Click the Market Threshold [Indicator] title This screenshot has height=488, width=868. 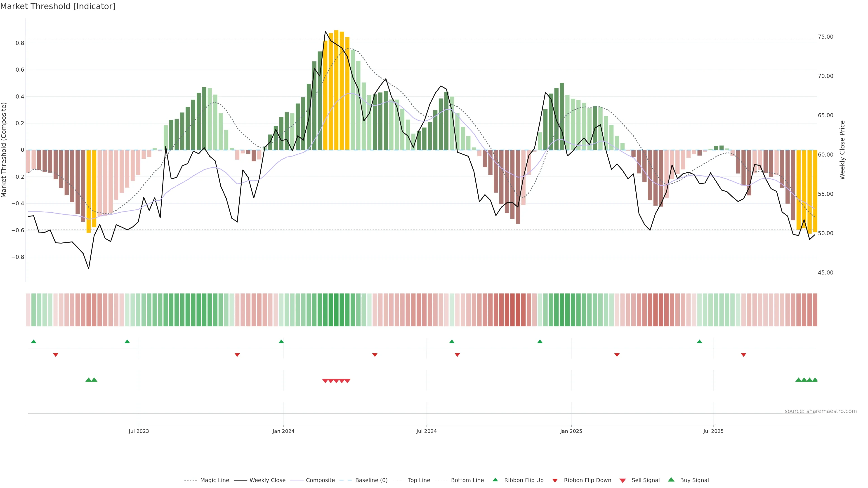pyautogui.click(x=58, y=6)
